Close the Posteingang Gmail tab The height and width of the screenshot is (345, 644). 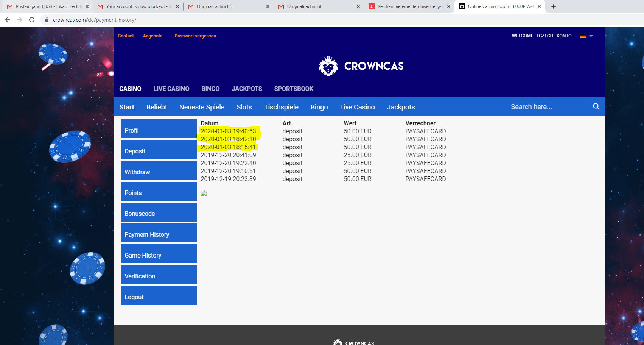pos(87,6)
